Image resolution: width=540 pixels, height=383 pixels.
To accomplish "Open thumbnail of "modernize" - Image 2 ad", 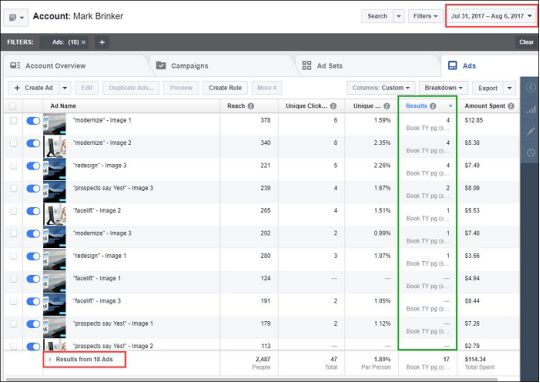I will point(54,146).
